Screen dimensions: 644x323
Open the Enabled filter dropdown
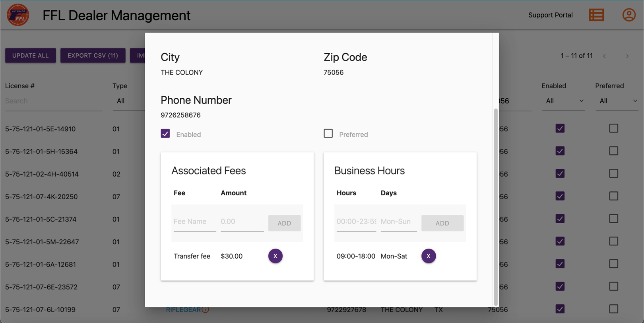(564, 101)
